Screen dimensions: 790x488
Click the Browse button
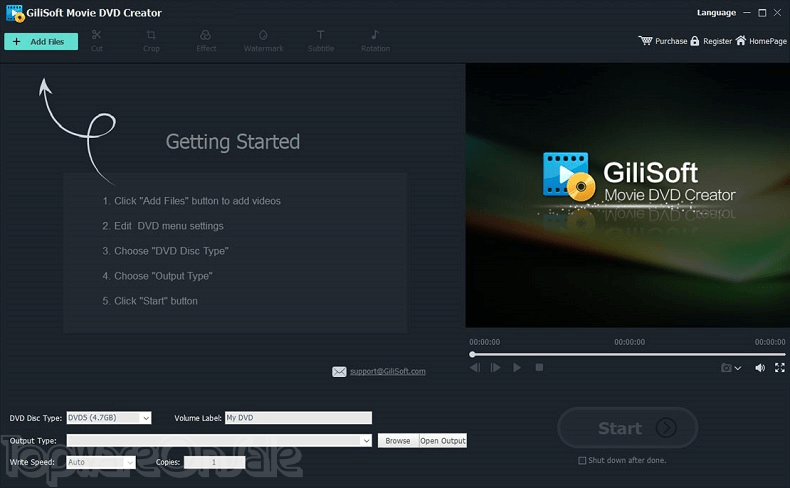[398, 441]
